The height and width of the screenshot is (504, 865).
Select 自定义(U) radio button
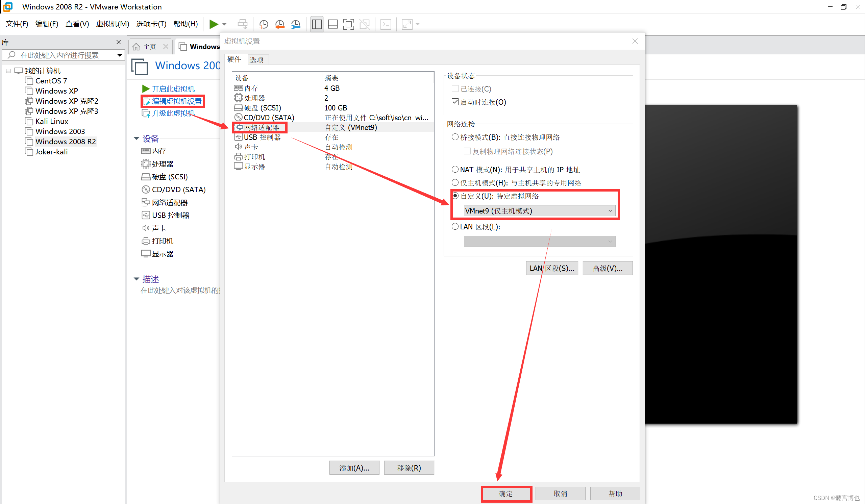point(455,196)
